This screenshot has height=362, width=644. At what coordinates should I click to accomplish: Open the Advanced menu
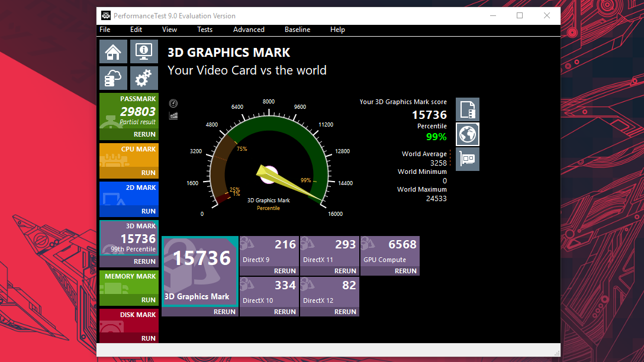249,30
